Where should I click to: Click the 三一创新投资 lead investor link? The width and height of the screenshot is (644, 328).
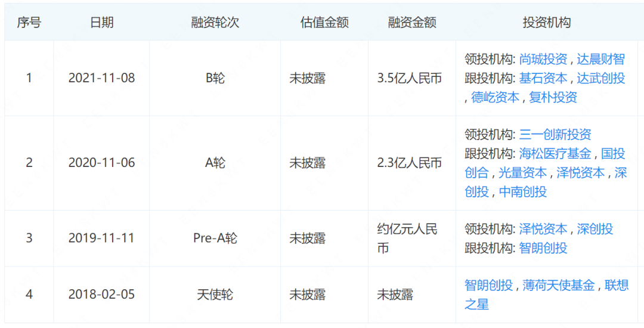555,135
